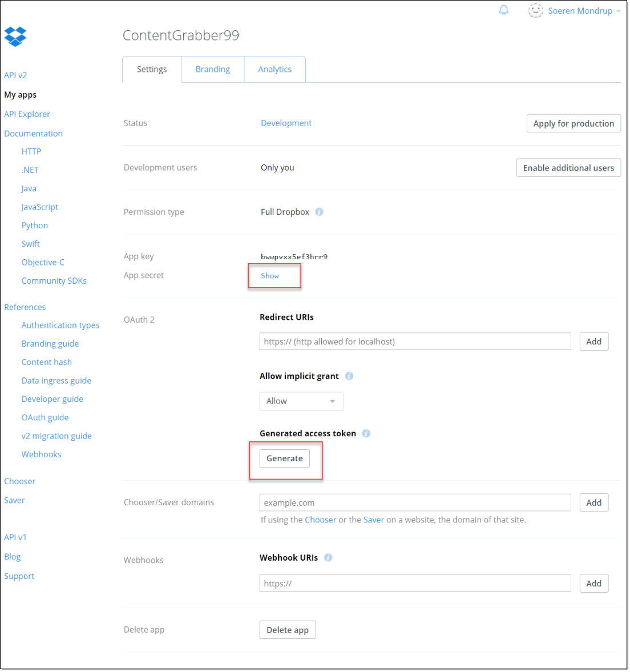
Task: Open the notifications bell
Action: [x=503, y=10]
